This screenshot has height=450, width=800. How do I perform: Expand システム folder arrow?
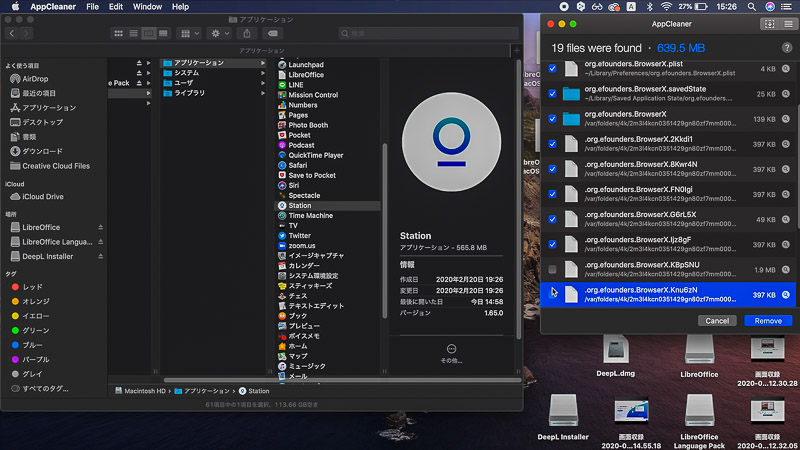coord(263,73)
